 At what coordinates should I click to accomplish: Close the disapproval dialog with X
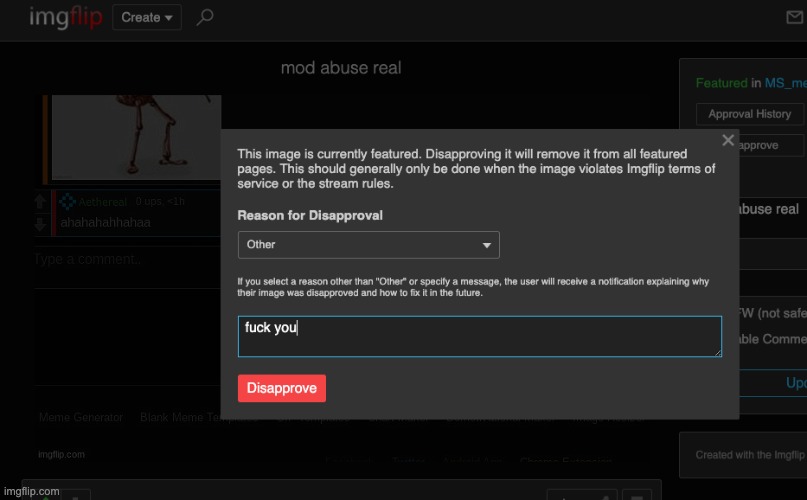coord(728,141)
